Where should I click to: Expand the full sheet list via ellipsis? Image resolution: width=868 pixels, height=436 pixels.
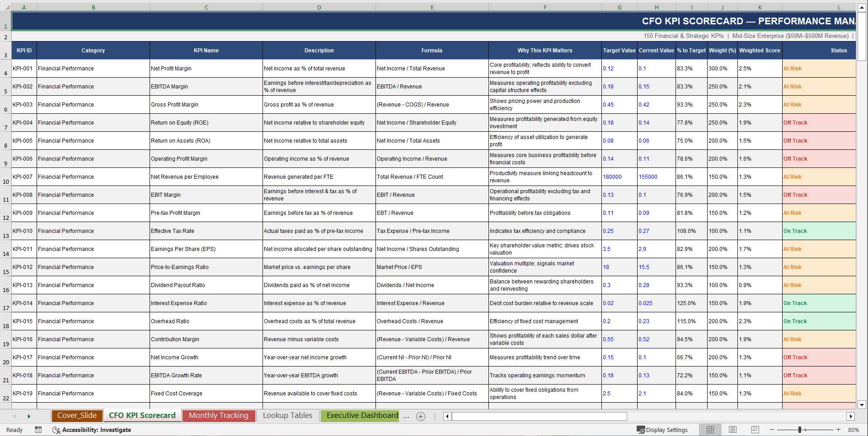[406, 416]
